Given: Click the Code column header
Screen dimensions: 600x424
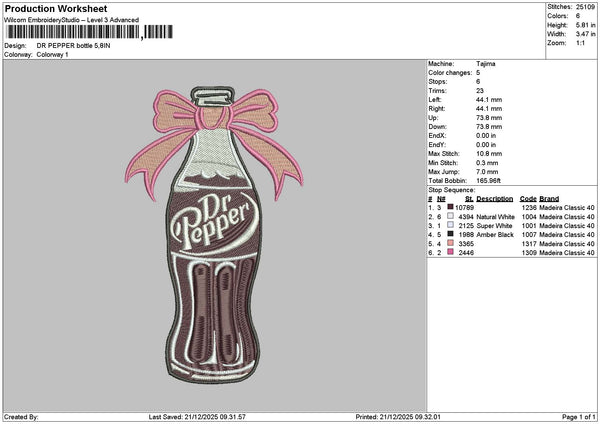Looking at the screenshot, I should [x=528, y=199].
